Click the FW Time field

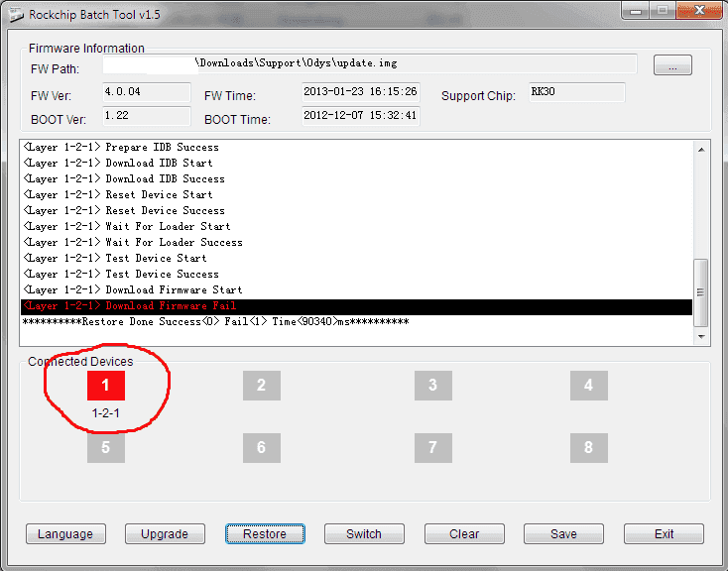[x=361, y=92]
